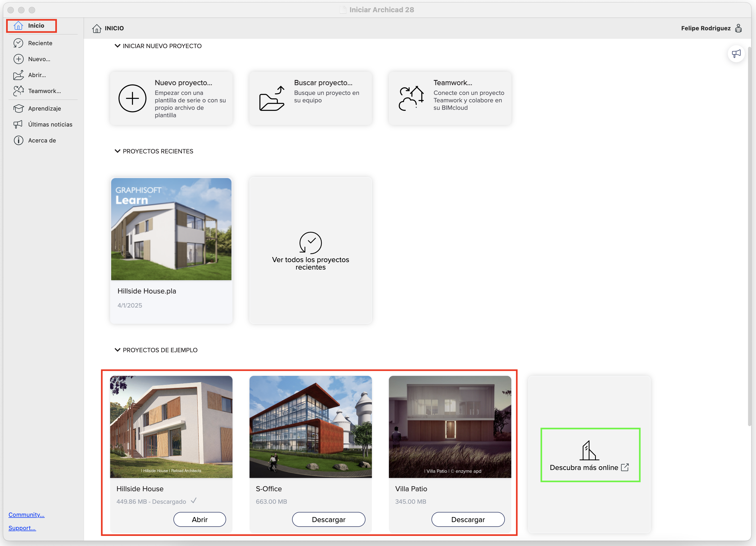Click the Abrir folder icon in sidebar
This screenshot has width=756, height=546.
pos(18,75)
